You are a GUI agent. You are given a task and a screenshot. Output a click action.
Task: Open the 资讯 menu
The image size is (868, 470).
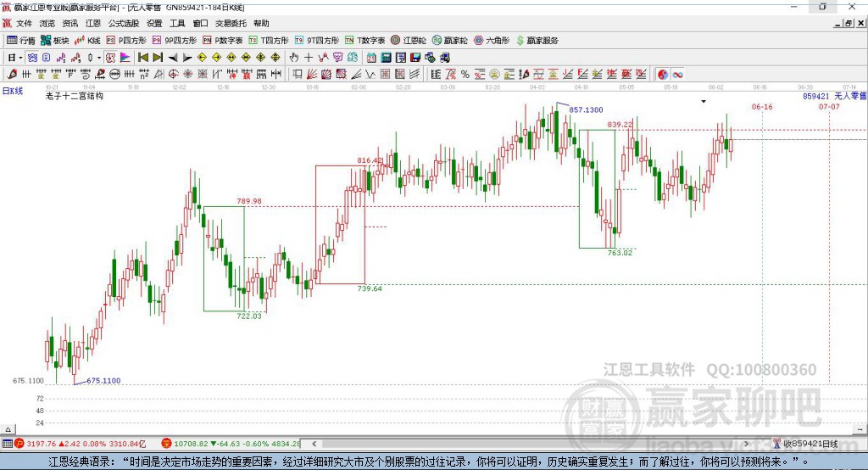pyautogui.click(x=70, y=23)
